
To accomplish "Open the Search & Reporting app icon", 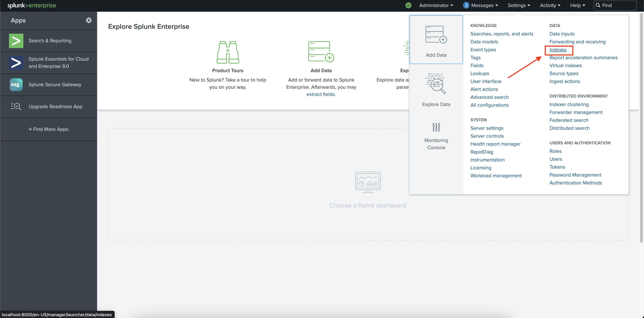I will click(16, 40).
